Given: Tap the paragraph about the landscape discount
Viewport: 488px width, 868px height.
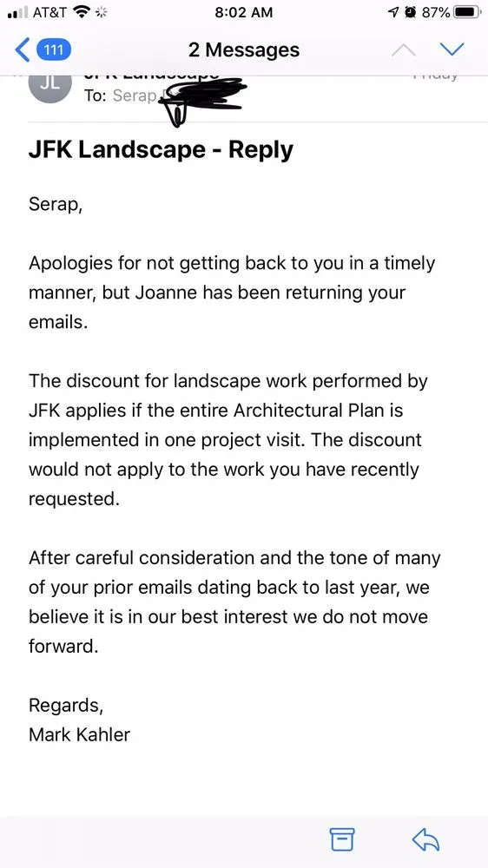Looking at the screenshot, I should [228, 440].
